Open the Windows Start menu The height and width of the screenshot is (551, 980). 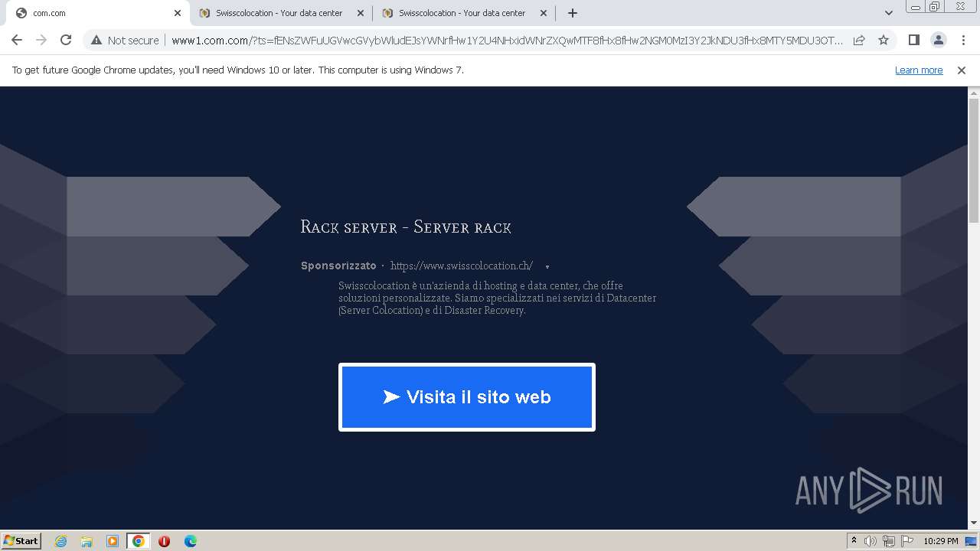[x=21, y=541]
